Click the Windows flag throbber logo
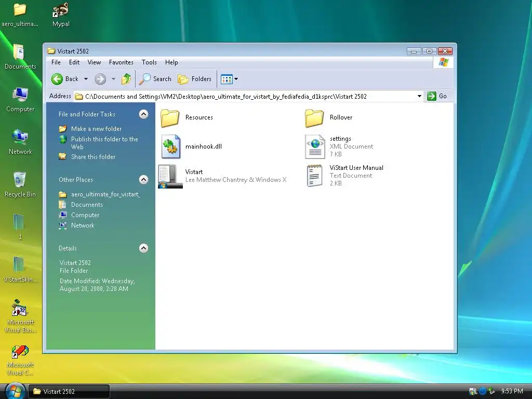The width and height of the screenshot is (532, 399). click(444, 62)
